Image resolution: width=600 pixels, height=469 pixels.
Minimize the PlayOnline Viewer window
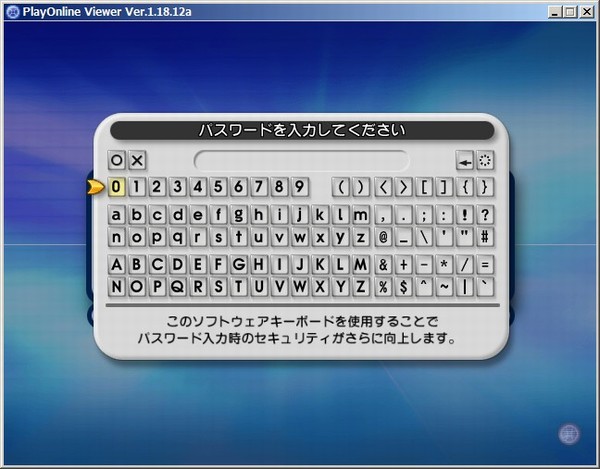click(554, 12)
